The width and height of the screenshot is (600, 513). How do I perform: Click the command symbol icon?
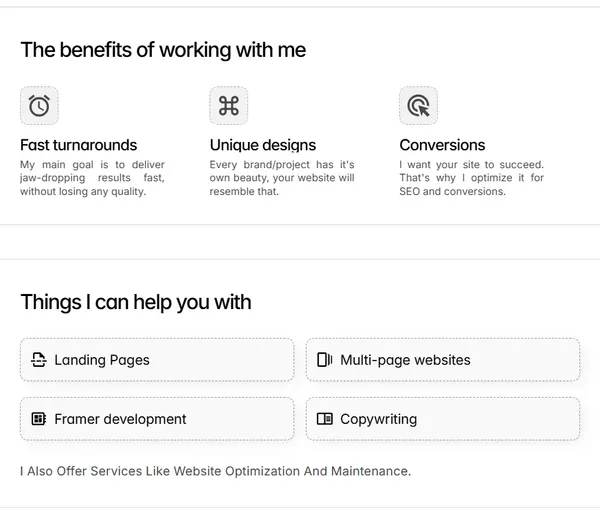[x=229, y=106]
